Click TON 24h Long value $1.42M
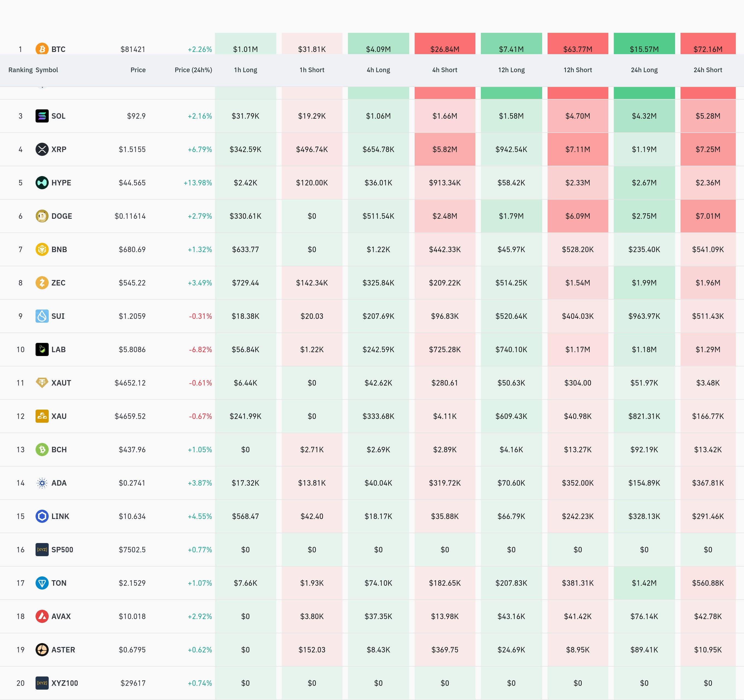This screenshot has width=744, height=700. tap(644, 583)
